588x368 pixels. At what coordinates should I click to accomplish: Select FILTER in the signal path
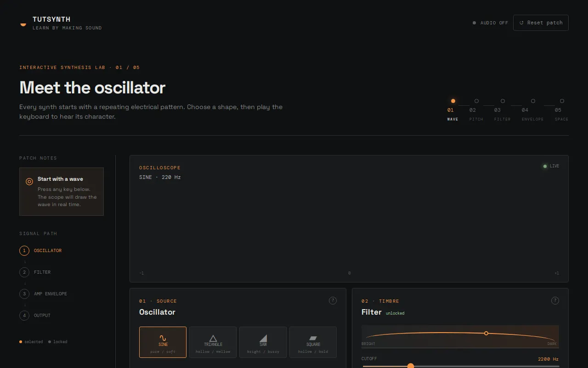point(35,272)
